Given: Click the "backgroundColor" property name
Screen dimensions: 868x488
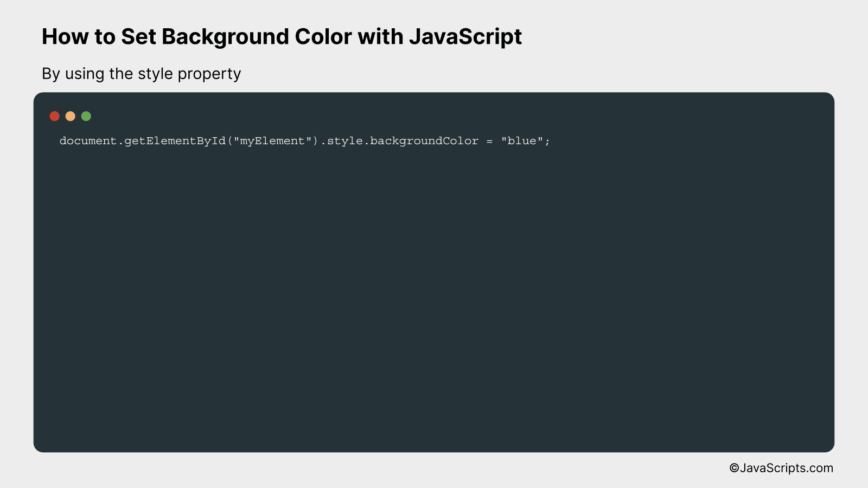Looking at the screenshot, I should [425, 141].
